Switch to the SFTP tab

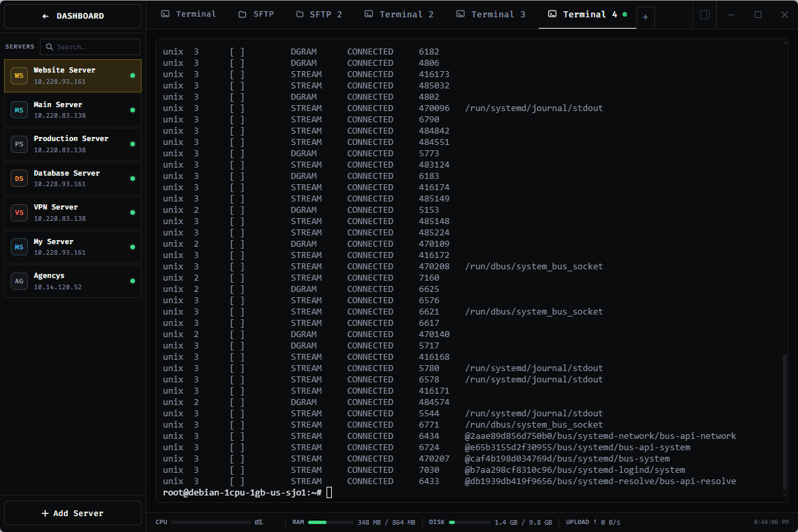(x=255, y=14)
